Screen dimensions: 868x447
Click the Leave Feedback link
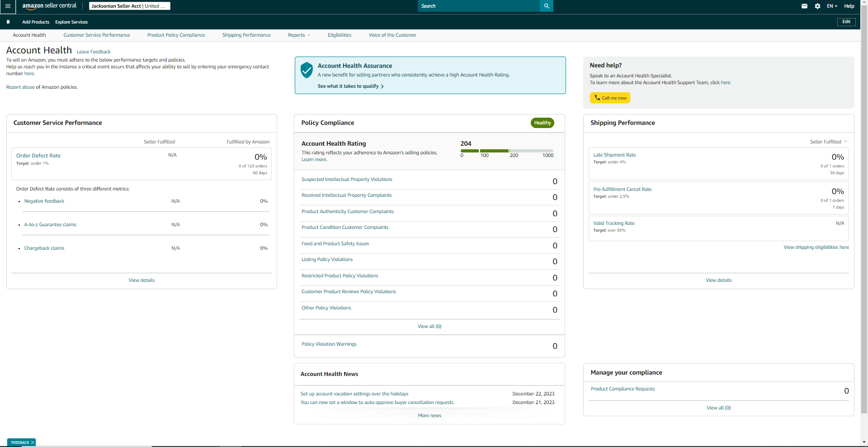tap(94, 52)
